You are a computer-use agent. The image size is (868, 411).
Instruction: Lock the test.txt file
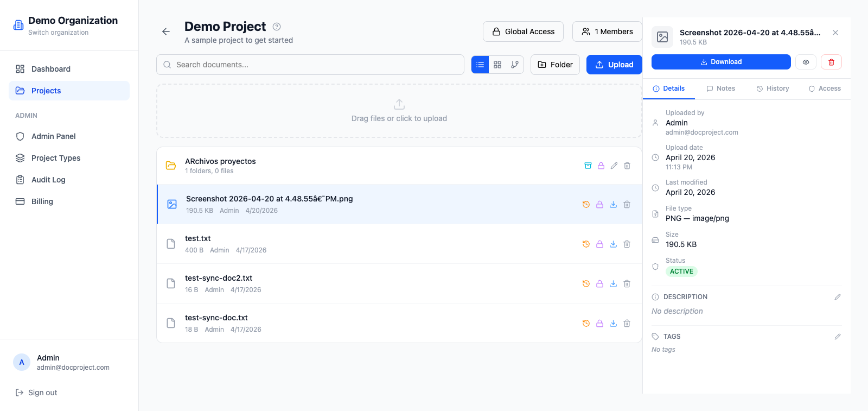[x=599, y=244]
